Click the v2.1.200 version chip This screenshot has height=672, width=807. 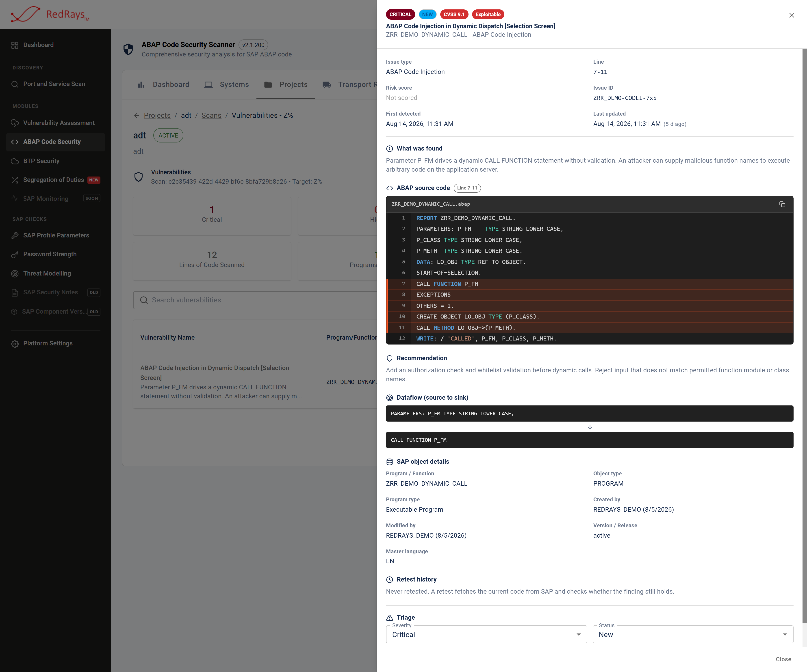253,45
